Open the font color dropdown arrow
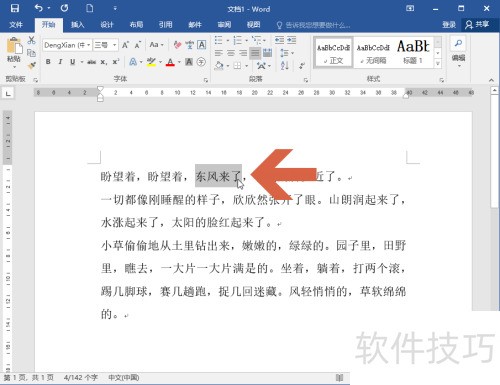Image resolution: width=500 pixels, height=385 pixels. [179, 62]
